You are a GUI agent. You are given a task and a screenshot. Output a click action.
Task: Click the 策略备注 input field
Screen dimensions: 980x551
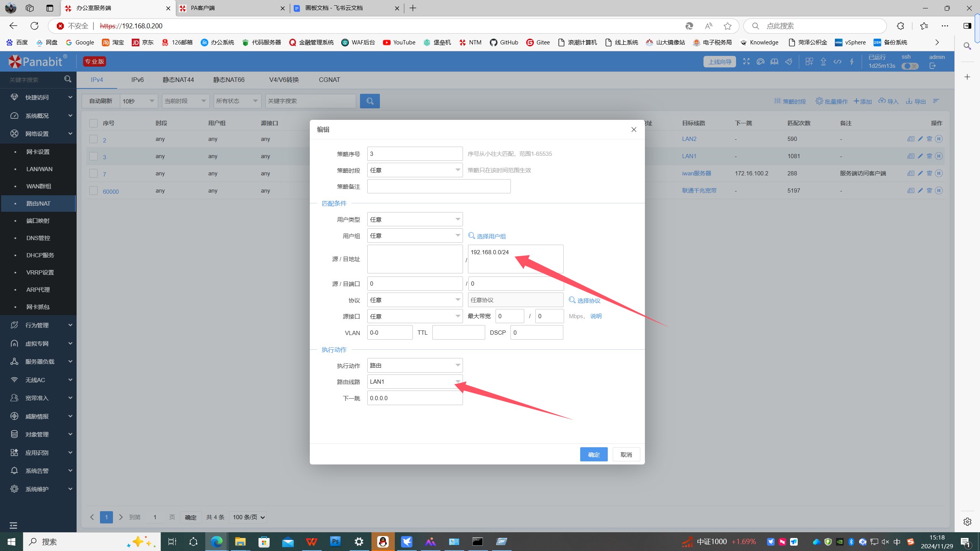click(439, 186)
